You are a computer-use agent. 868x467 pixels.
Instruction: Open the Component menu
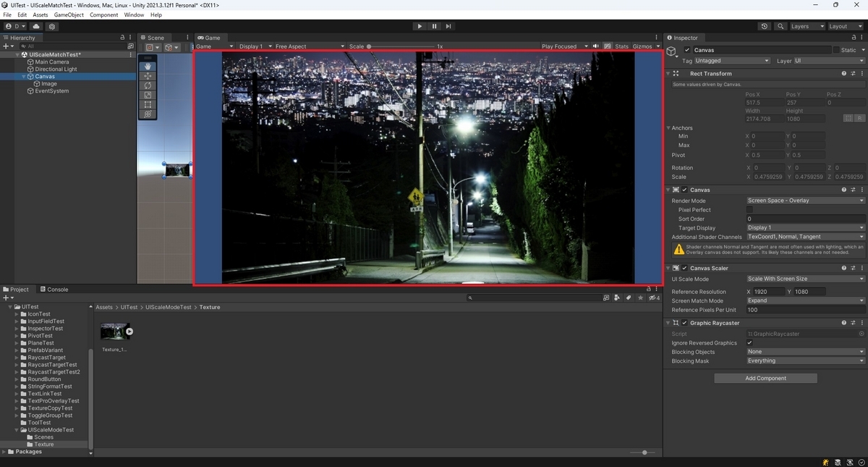click(103, 14)
